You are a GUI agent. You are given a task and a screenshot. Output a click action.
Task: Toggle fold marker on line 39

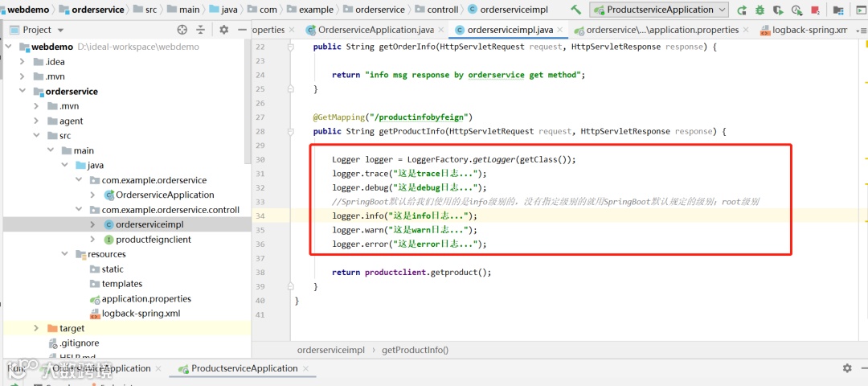[x=291, y=286]
